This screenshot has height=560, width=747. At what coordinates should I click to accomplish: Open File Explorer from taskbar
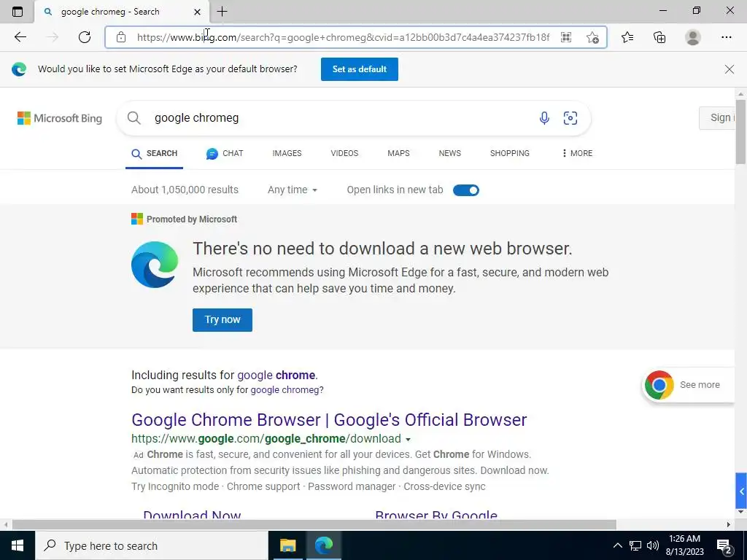(287, 545)
